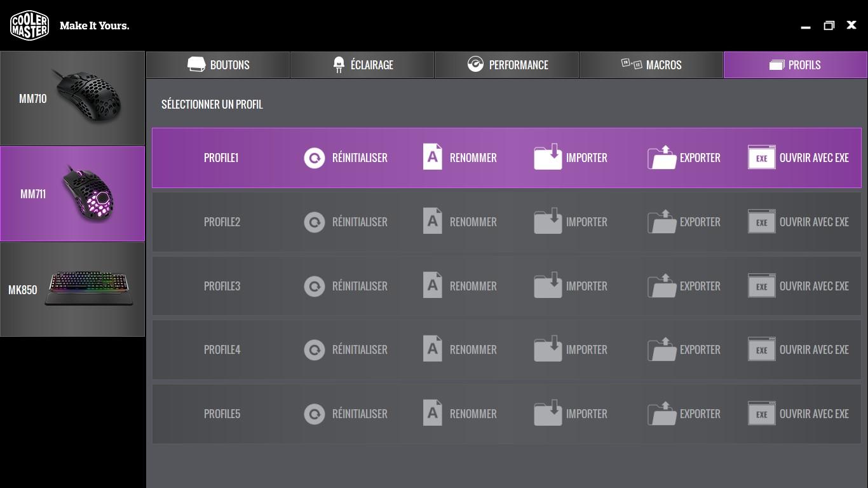Select the MK850 keyboard device

click(72, 290)
